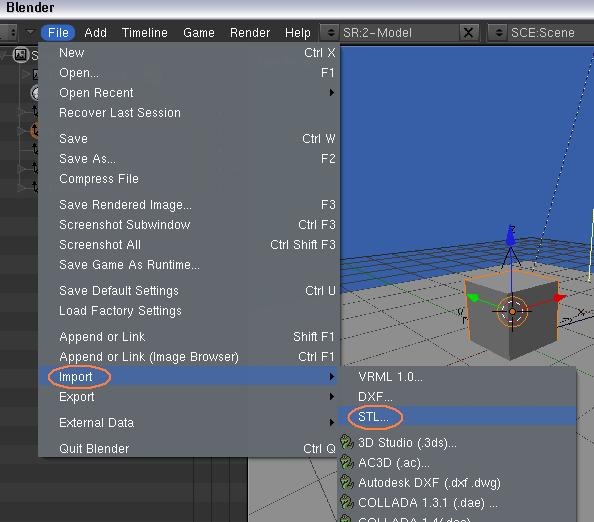Delete the SR:2-Model screen with X
This screenshot has width=594, height=522.
tap(468, 33)
